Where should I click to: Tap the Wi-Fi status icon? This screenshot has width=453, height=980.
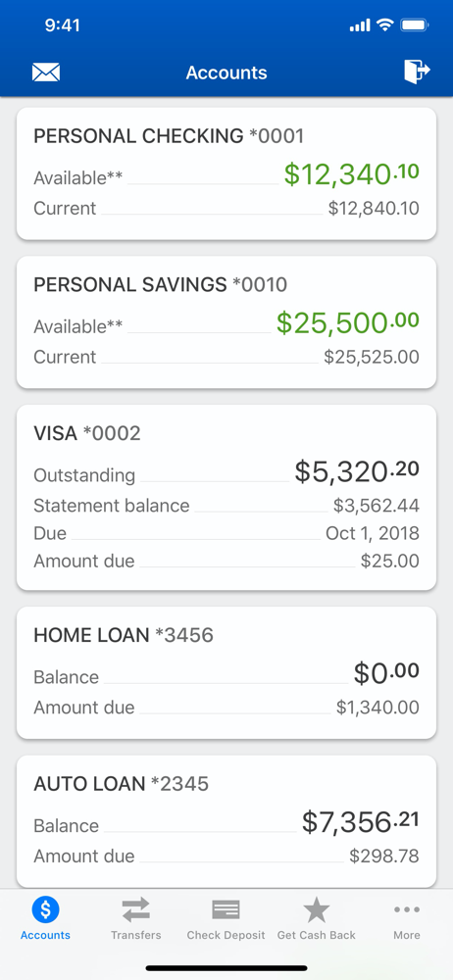(x=384, y=25)
